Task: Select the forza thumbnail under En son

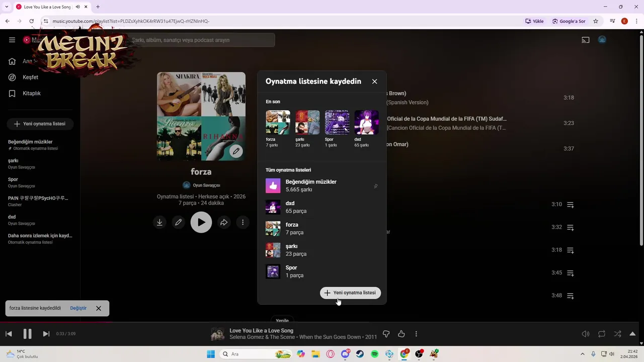Action: (278, 123)
